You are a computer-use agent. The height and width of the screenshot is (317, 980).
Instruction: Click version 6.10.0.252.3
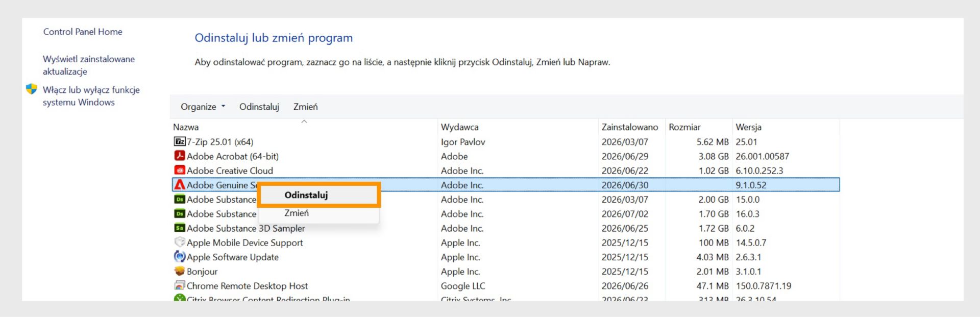[x=759, y=170]
